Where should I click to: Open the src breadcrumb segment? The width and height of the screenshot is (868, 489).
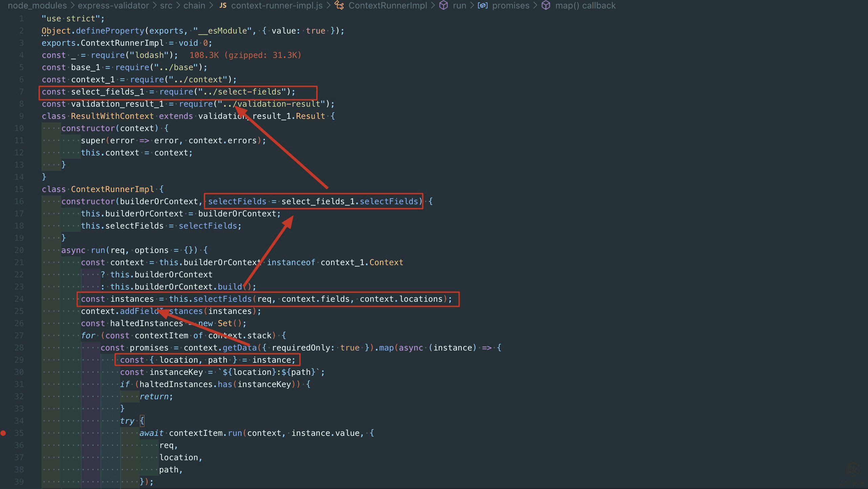[x=166, y=5]
